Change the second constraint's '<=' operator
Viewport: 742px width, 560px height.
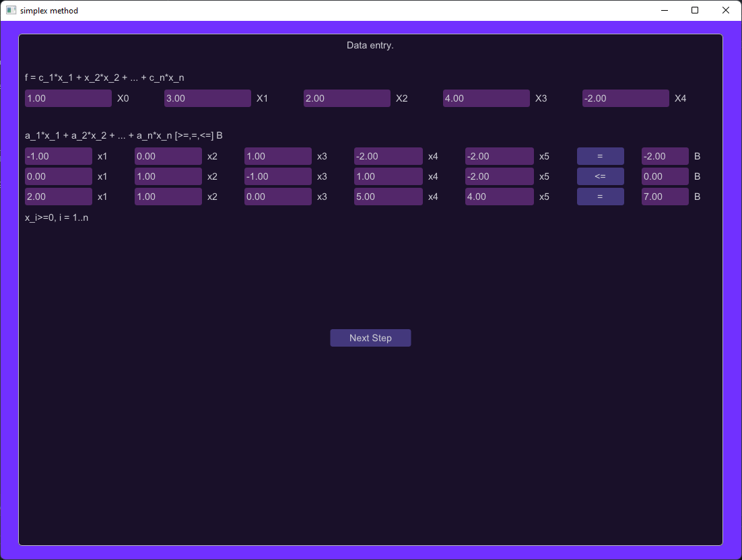[x=600, y=176]
